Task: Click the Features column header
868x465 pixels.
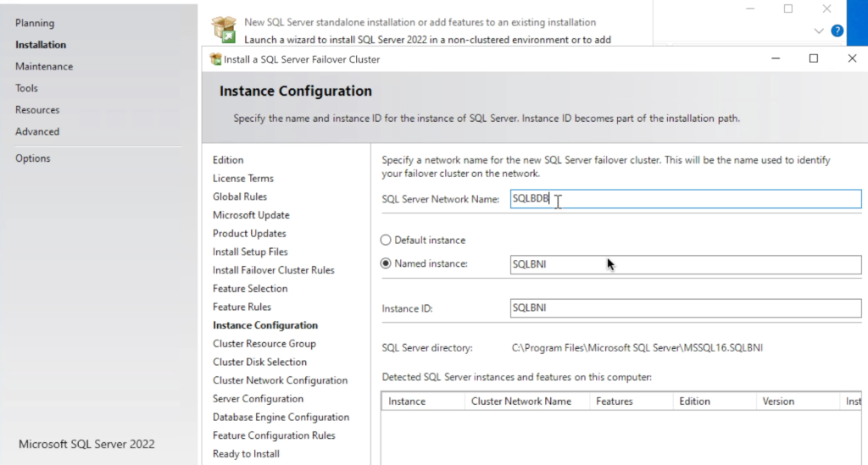Action: click(631, 401)
